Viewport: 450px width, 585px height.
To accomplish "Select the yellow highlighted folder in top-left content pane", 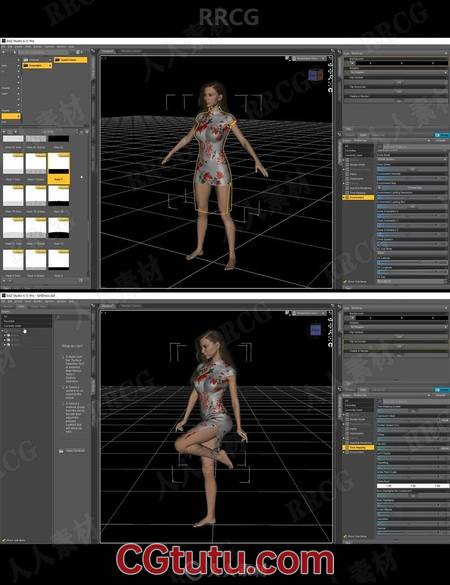I will [37, 66].
